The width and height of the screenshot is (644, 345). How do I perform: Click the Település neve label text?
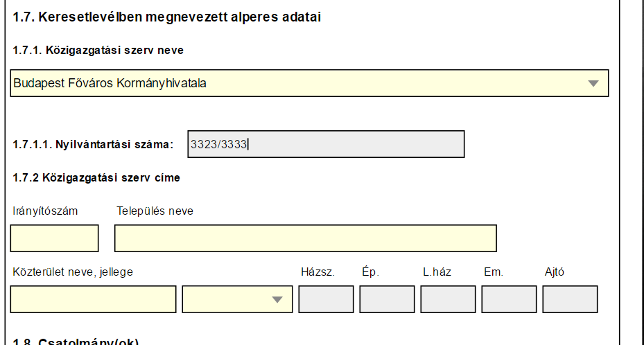(x=155, y=211)
